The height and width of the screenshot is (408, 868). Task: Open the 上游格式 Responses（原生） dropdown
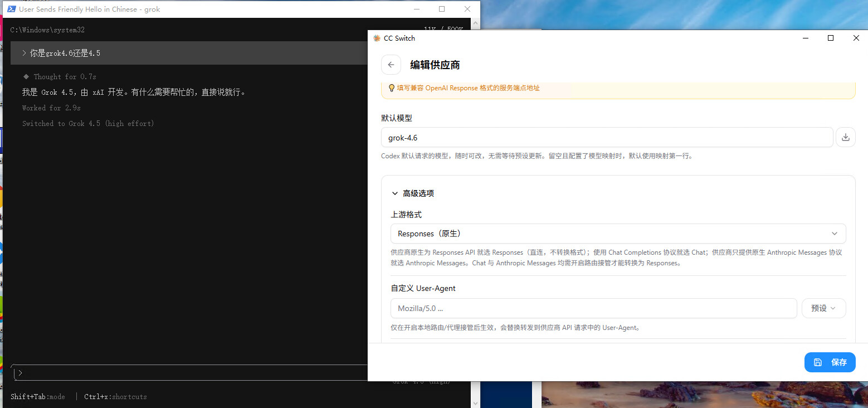(x=618, y=234)
